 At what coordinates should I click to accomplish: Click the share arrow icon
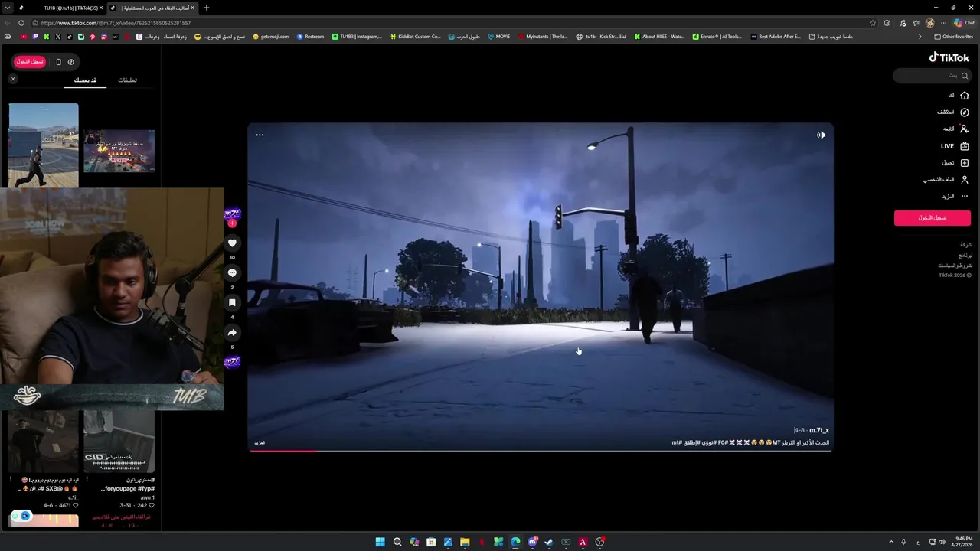(x=232, y=332)
